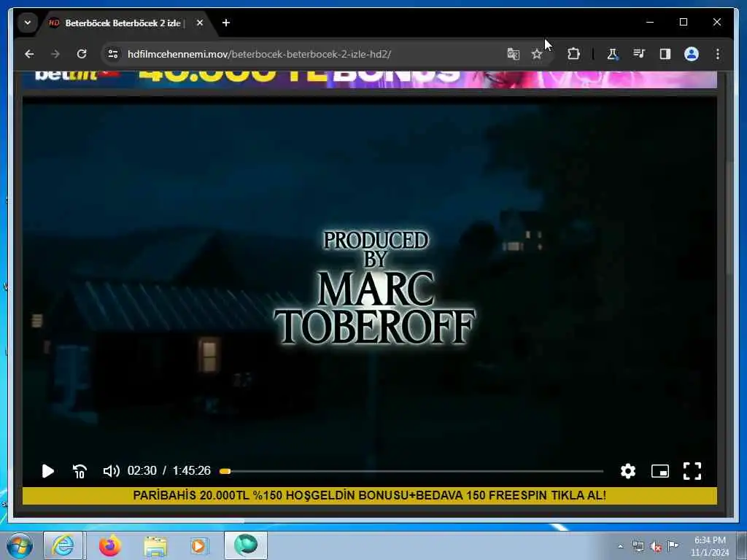Open media player taskbar icon
Screen dimensions: 747x560
coord(199,545)
